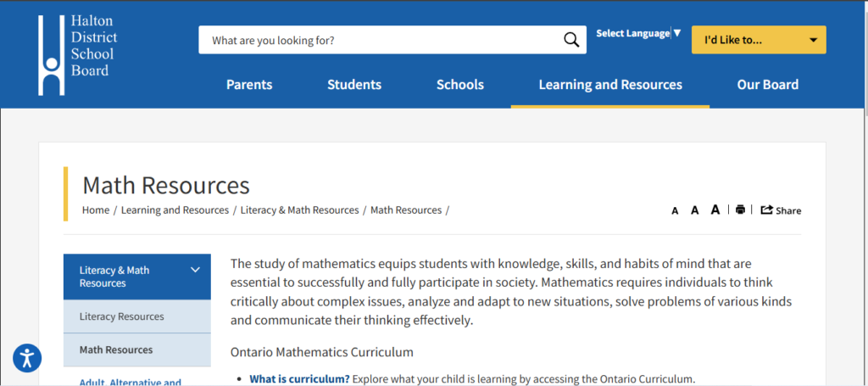Click the print page icon
Viewport: 868px width, 386px height.
[x=740, y=210]
